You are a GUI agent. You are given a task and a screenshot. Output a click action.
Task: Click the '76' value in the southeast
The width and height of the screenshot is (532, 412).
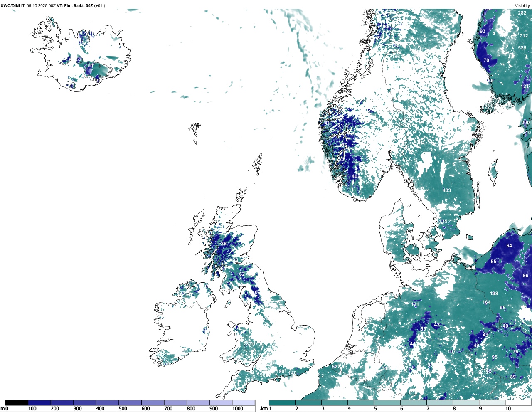click(x=515, y=352)
